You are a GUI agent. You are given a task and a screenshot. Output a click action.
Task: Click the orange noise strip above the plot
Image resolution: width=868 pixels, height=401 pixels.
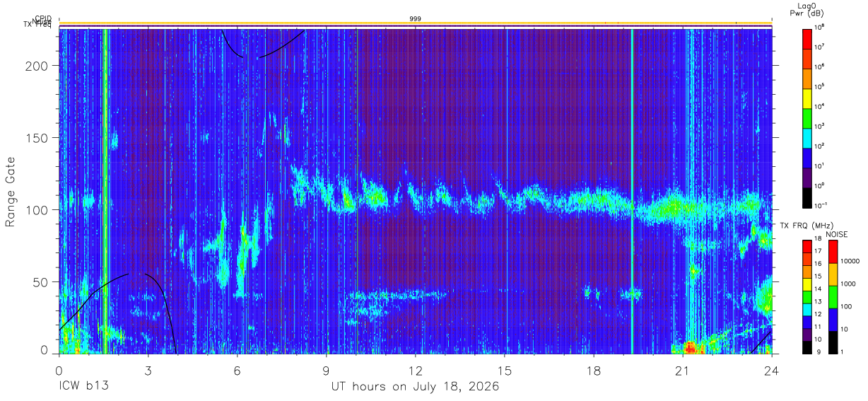click(x=416, y=23)
